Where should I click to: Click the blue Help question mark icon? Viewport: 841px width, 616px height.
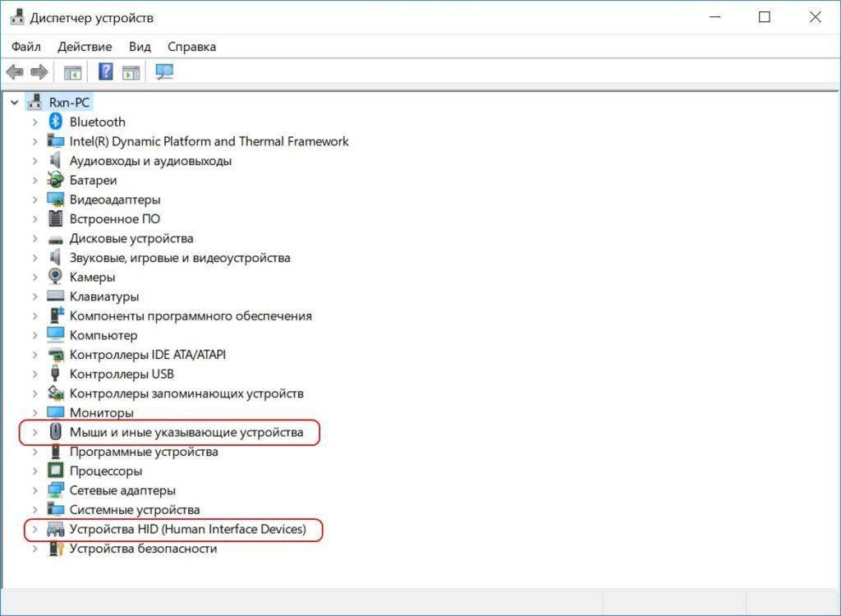[105, 72]
